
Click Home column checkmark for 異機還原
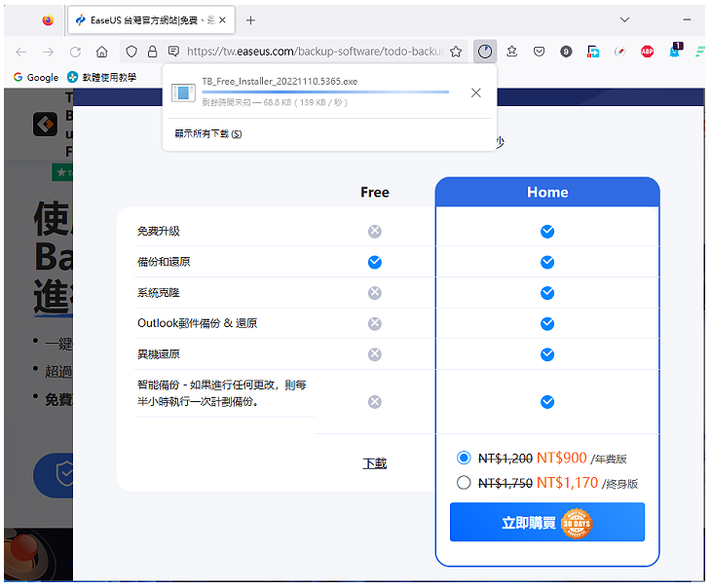coord(547,354)
